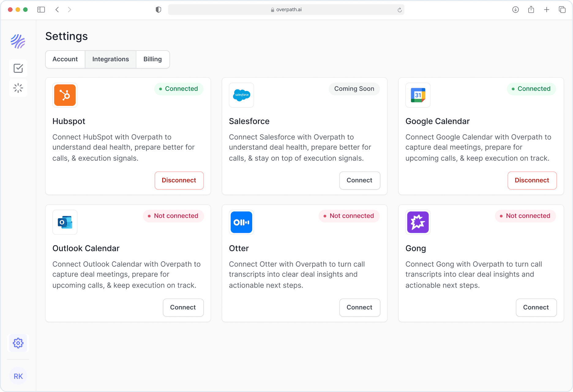
Task: Switch to the Integrations tab
Action: point(110,59)
